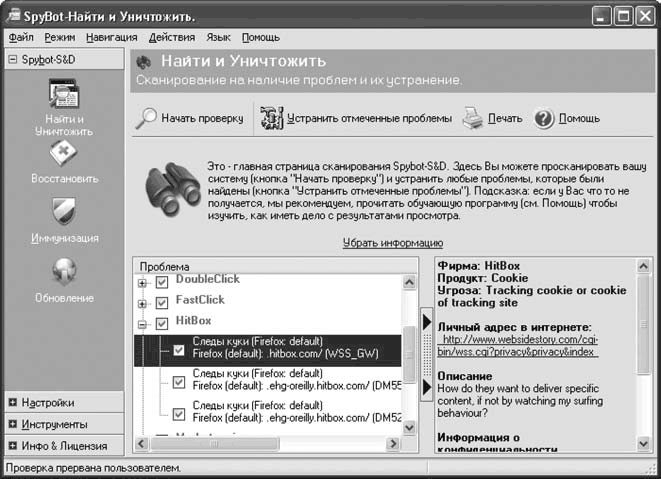The height and width of the screenshot is (479, 661).
Task: Open the Восстановить recovery icon
Action: (64, 155)
